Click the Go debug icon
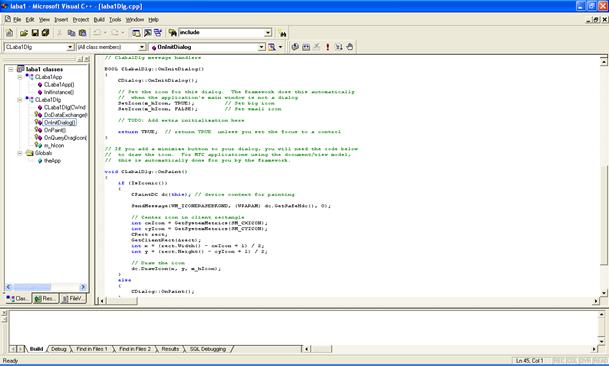The height and width of the screenshot is (366, 609). pyautogui.click(x=339, y=47)
